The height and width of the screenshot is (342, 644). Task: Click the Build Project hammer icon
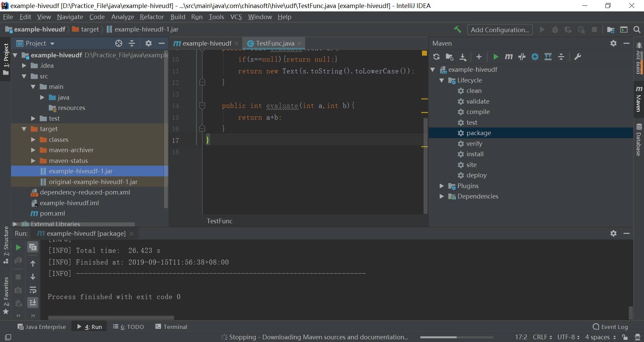tap(458, 30)
